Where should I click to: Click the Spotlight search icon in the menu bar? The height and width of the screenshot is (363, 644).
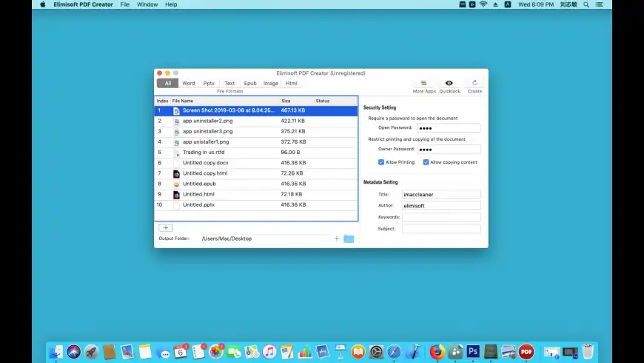point(586,4)
